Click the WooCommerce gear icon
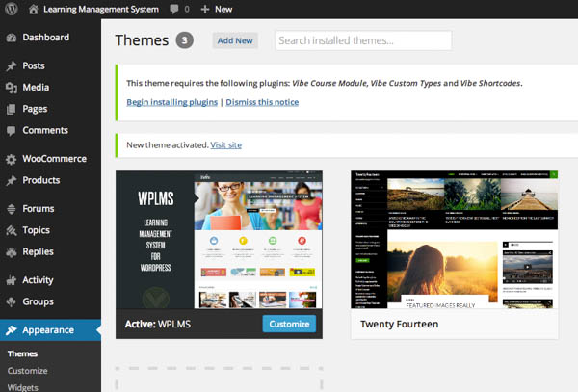Viewport: 578px width, 392px height. pos(11,159)
